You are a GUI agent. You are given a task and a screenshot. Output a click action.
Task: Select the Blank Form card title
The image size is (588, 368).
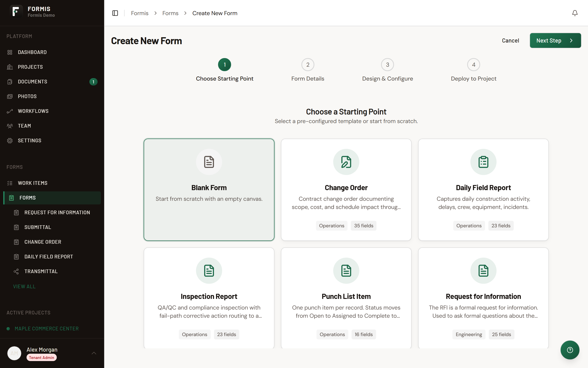coord(209,188)
